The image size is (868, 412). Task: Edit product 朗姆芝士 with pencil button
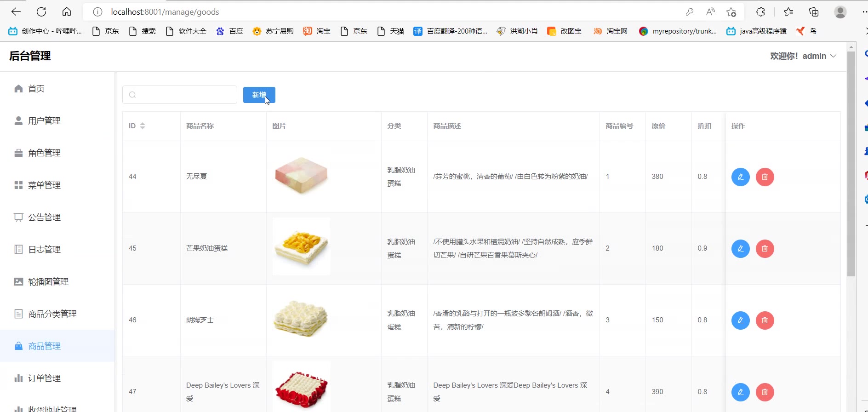[741, 320]
